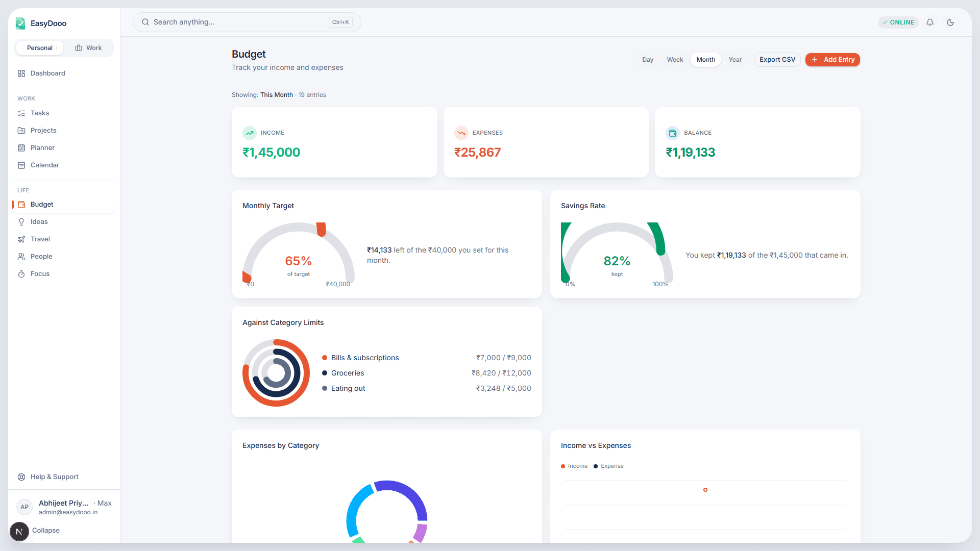Select the Day view tab
Viewport: 980px width, 551px height.
648,60
